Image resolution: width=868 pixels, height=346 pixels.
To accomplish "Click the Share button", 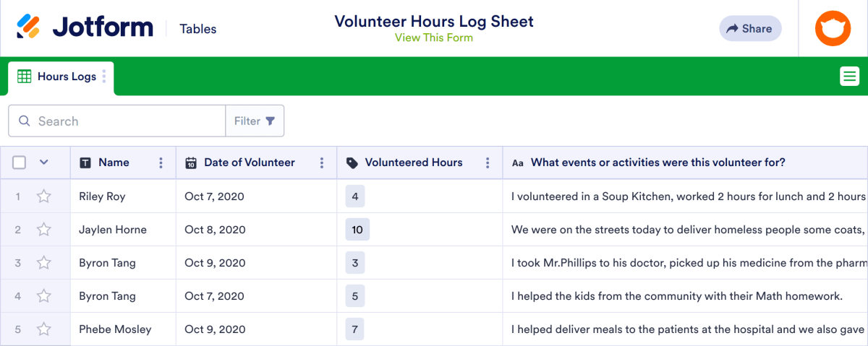I will pos(749,29).
